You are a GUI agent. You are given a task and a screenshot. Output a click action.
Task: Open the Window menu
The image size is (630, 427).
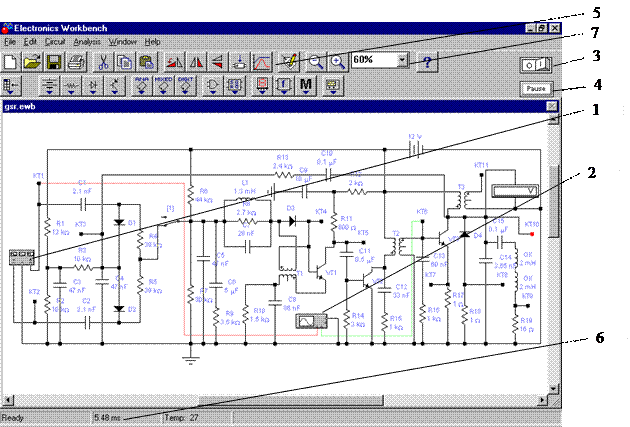click(123, 42)
